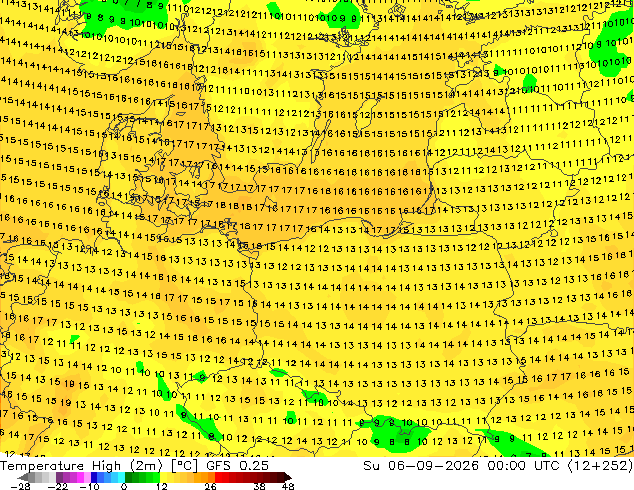Click the green segment of the color scale
Image resolution: width=634 pixels, height=490 pixels.
point(142,477)
